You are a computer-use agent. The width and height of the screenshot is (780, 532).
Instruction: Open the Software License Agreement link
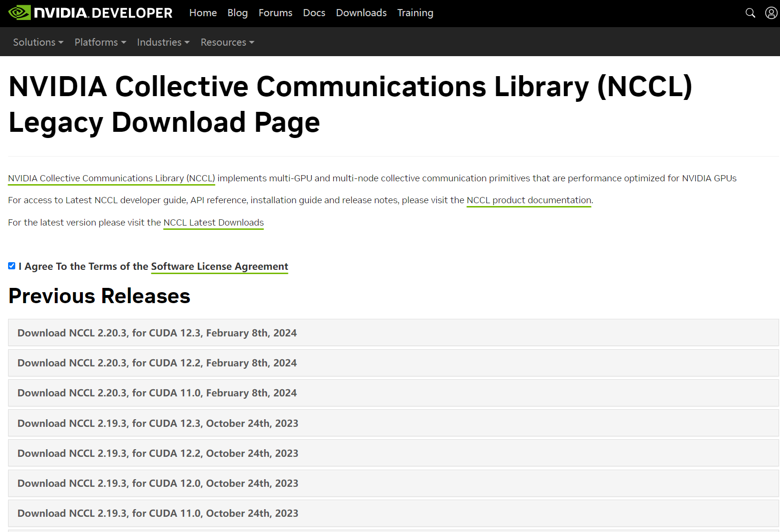[220, 266]
